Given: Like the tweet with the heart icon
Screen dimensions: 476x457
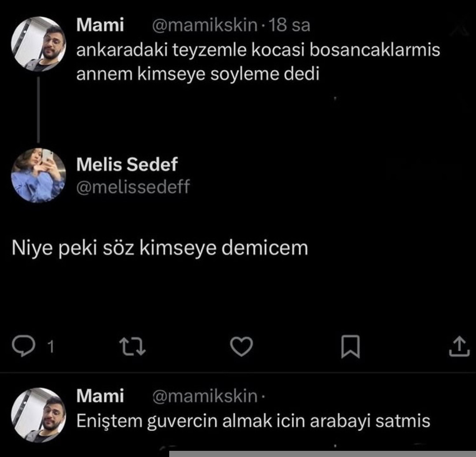Looking at the screenshot, I should point(242,347).
